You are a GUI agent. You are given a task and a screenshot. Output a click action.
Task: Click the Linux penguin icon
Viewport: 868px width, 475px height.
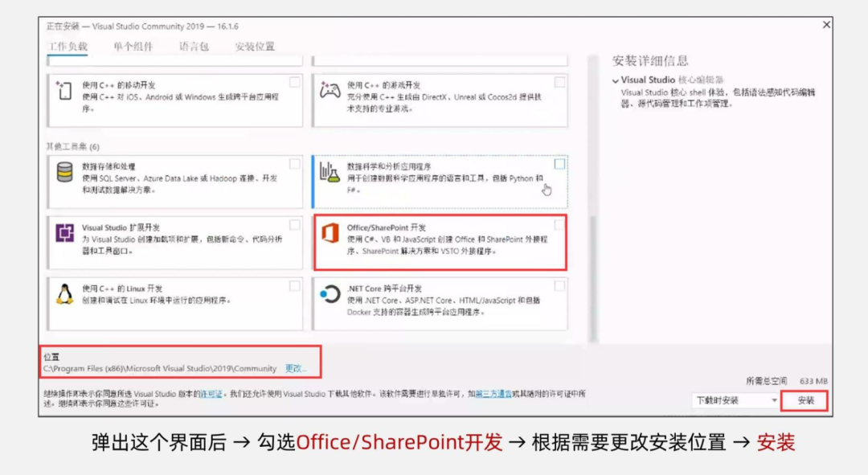[x=65, y=294]
